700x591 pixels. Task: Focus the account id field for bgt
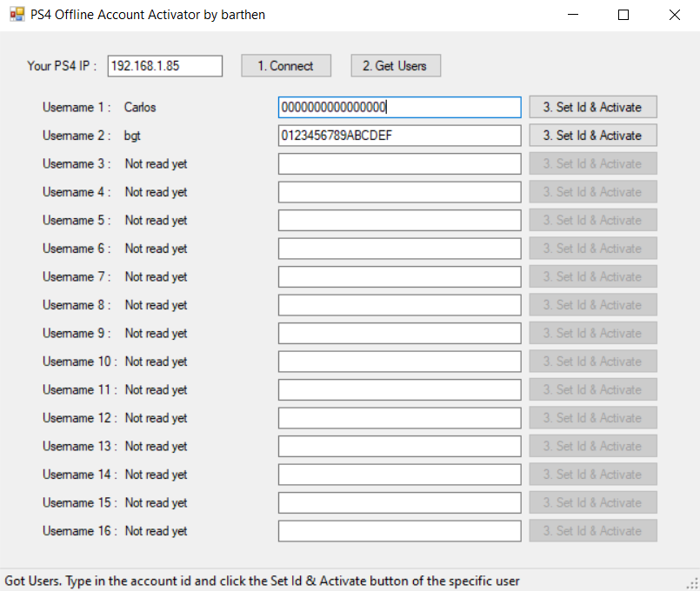tap(399, 136)
